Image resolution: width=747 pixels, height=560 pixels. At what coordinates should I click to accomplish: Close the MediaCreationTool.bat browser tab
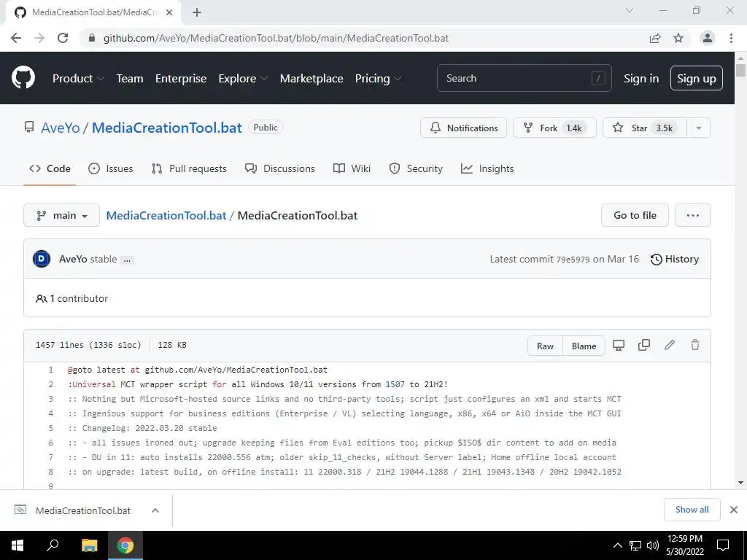pos(169,12)
